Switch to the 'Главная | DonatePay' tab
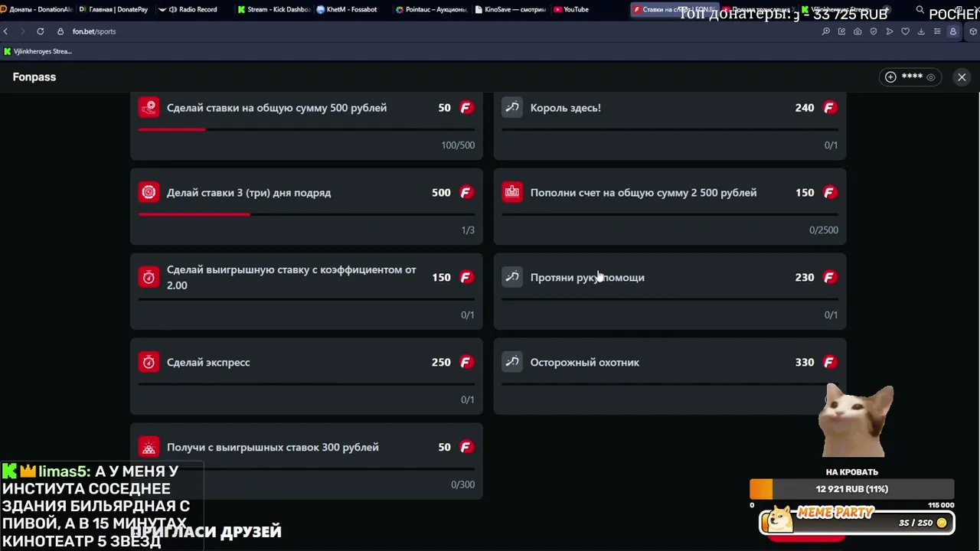The height and width of the screenshot is (551, 980). [113, 9]
